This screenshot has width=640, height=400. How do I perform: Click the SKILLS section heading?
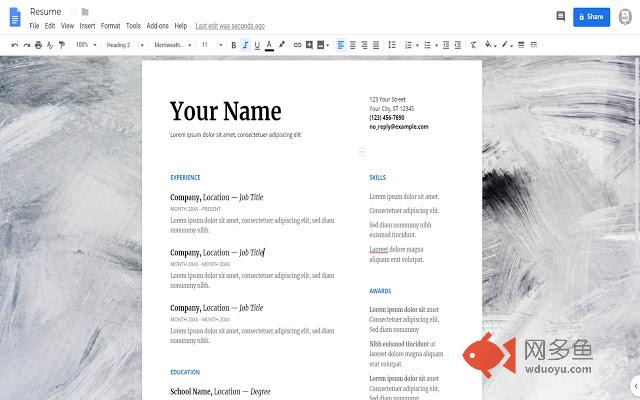378,178
